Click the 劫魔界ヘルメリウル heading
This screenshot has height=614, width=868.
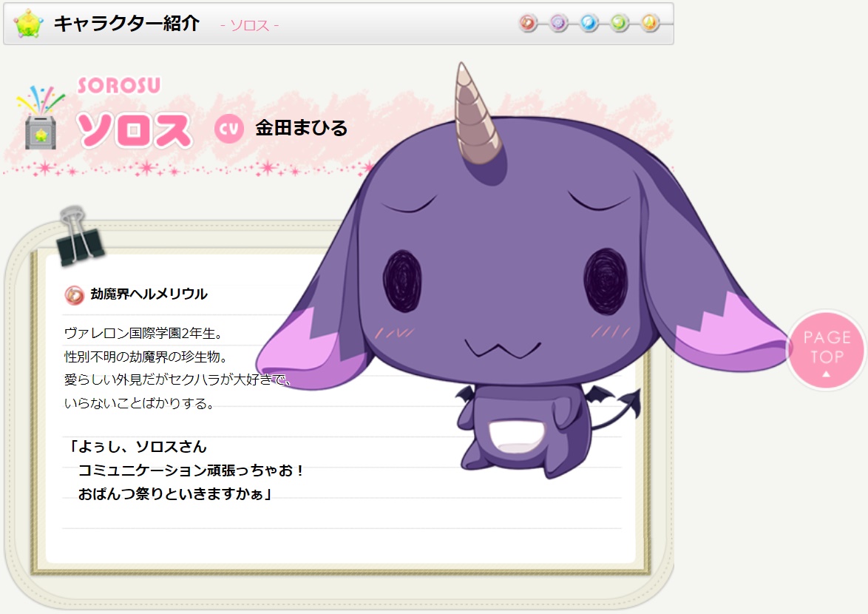[149, 294]
